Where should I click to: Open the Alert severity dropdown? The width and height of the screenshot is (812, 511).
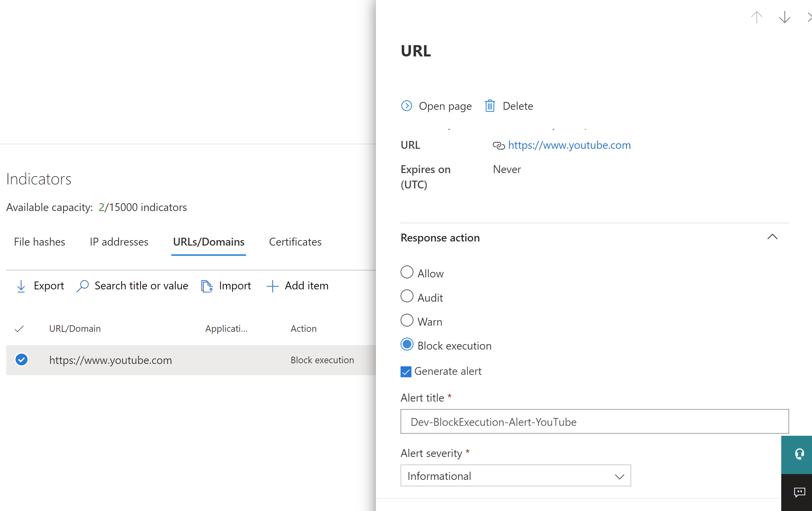click(619, 475)
